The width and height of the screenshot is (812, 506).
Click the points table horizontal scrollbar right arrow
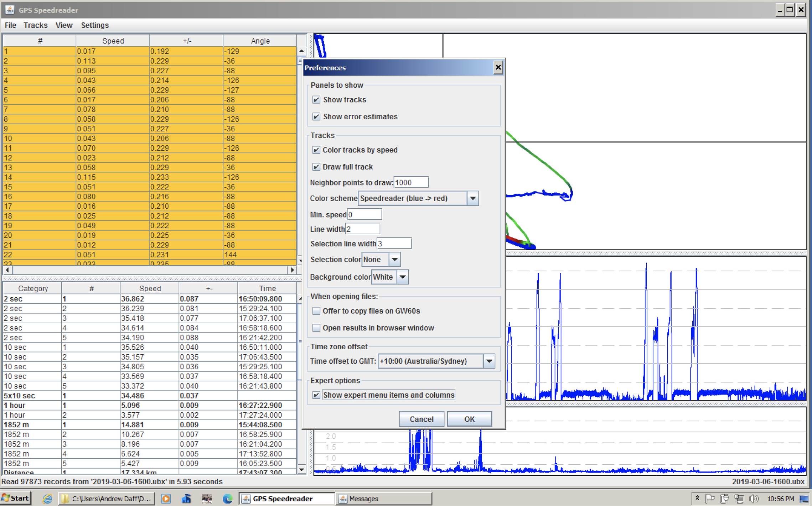pyautogui.click(x=292, y=270)
